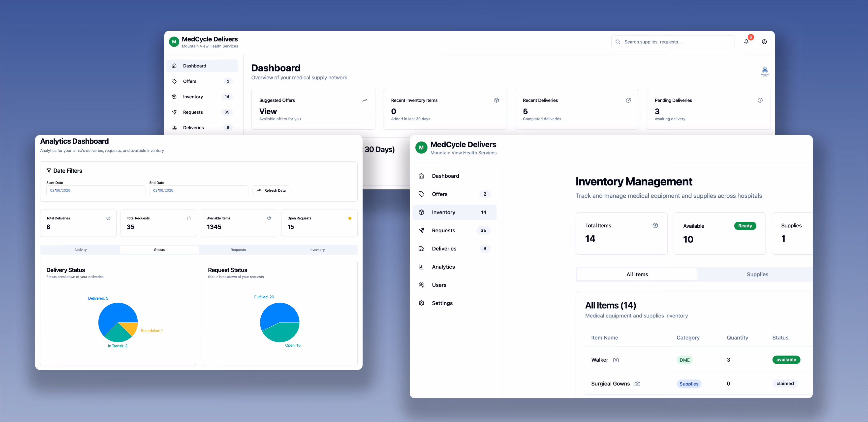Open Settings in the sidebar
This screenshot has width=868, height=422.
(x=454, y=303)
